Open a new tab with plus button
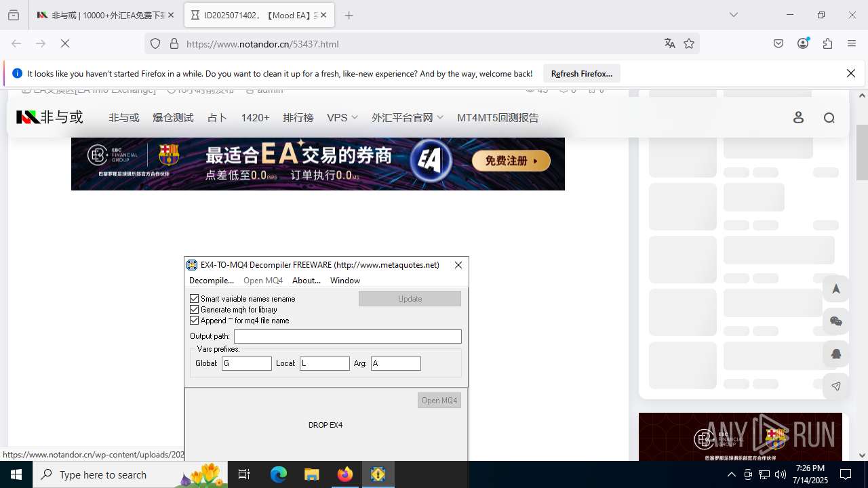 point(349,15)
